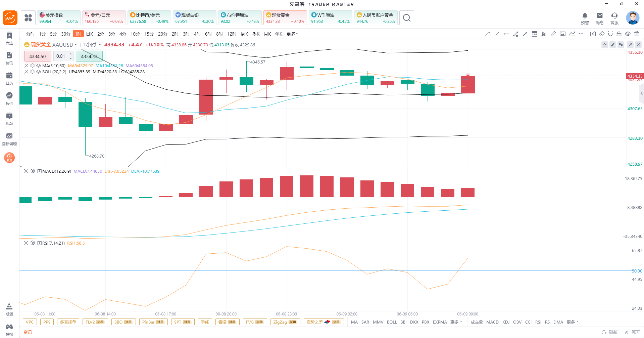Toggle drawings visibility eye in toolbar
Viewport: 644px width, 338px height.
[x=628, y=34]
